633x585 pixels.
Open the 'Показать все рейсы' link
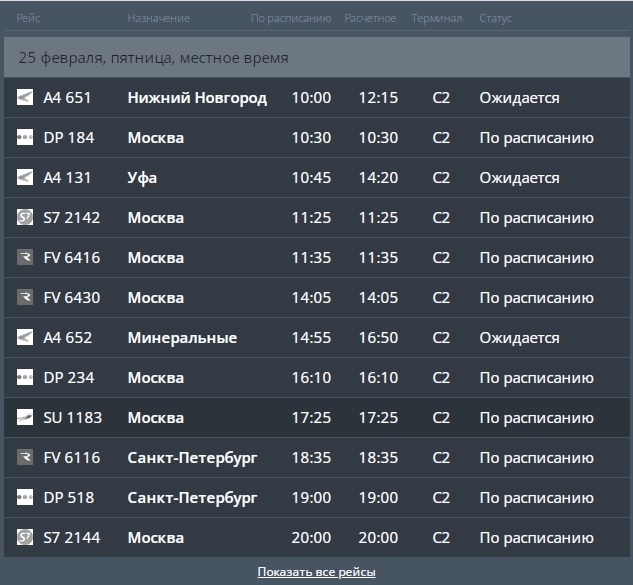316,572
